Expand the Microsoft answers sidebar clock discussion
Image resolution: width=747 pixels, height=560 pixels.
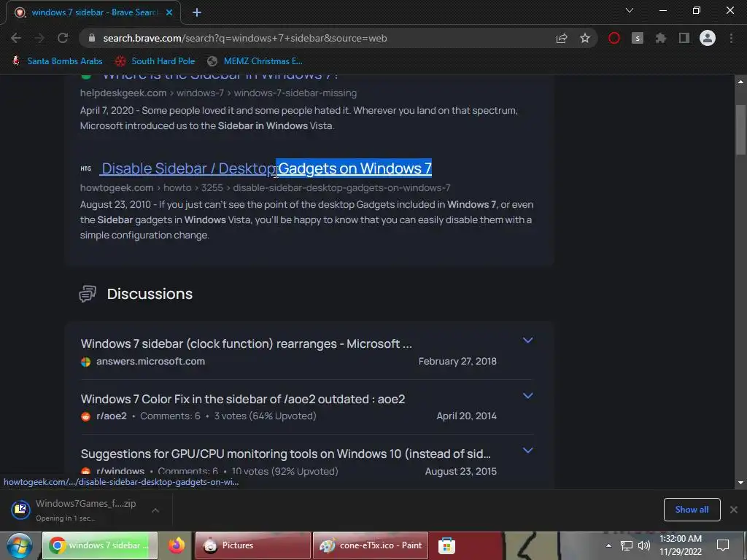[528, 341]
